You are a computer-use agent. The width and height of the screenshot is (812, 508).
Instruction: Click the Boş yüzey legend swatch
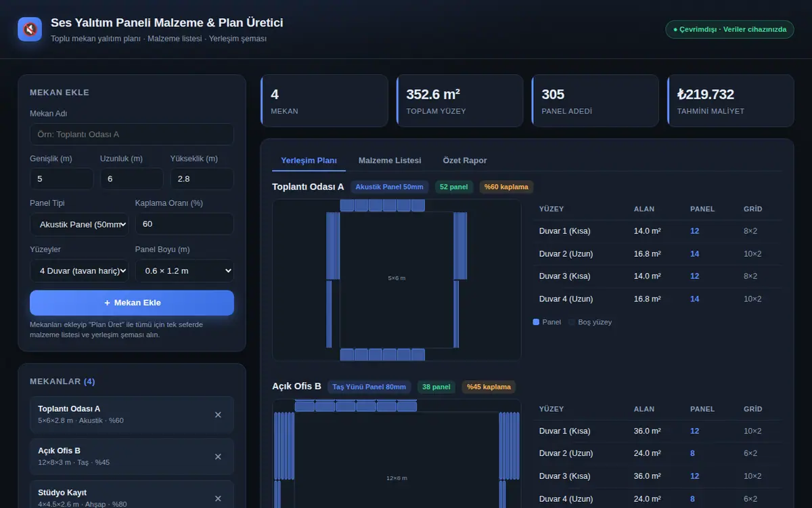(x=572, y=322)
